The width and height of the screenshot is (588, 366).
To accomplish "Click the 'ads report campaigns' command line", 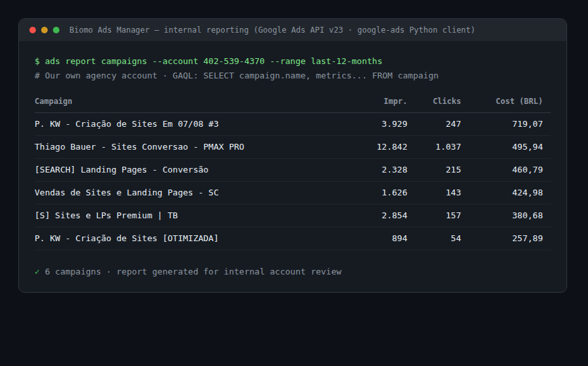I will click(208, 61).
